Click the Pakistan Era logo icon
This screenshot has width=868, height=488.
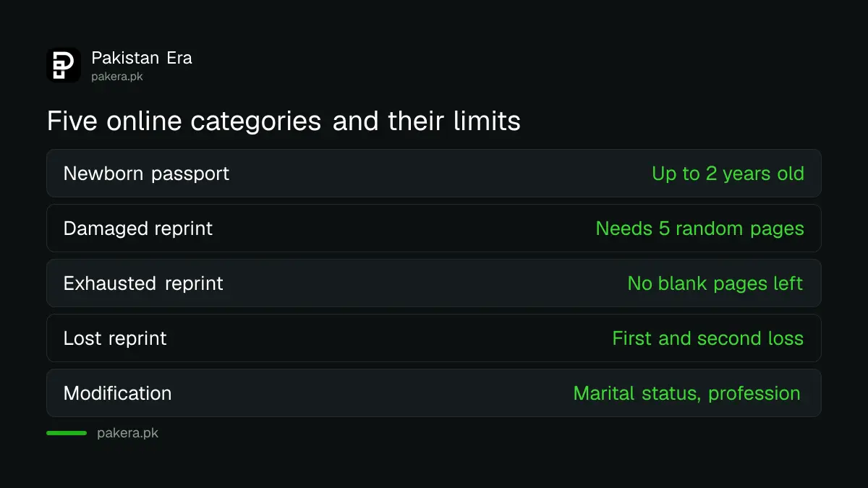click(64, 65)
